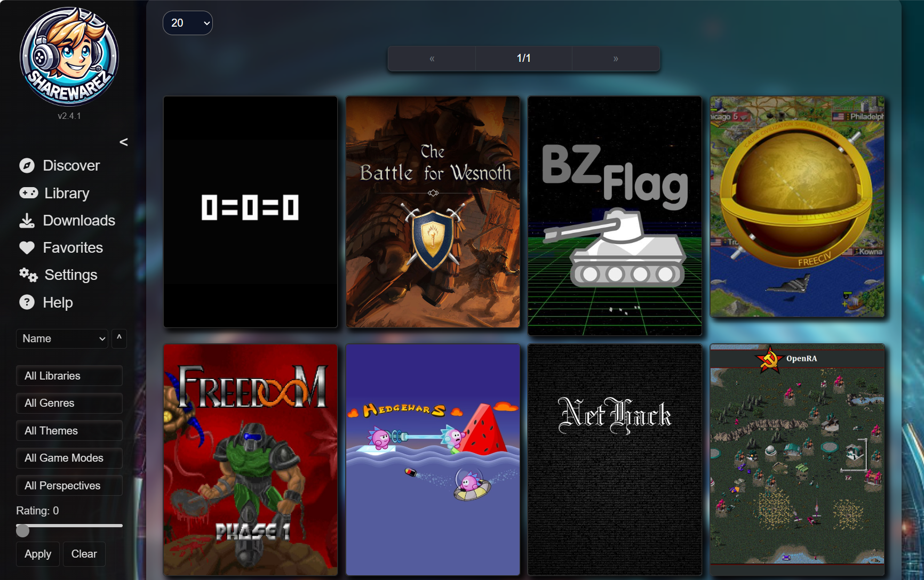
Task: Open the All Perspectives filter
Action: pos(69,486)
